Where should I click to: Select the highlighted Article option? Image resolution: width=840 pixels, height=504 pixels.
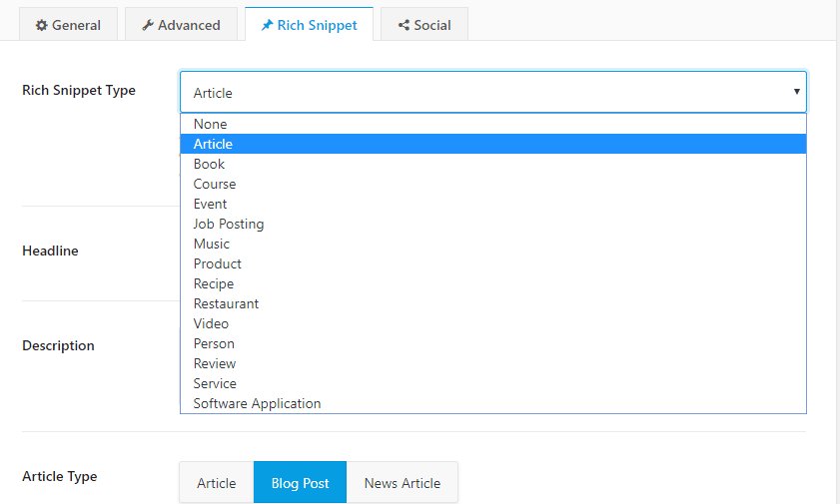492,144
